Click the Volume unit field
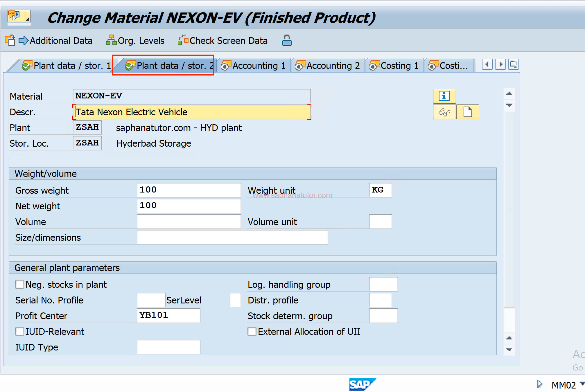 pyautogui.click(x=381, y=221)
